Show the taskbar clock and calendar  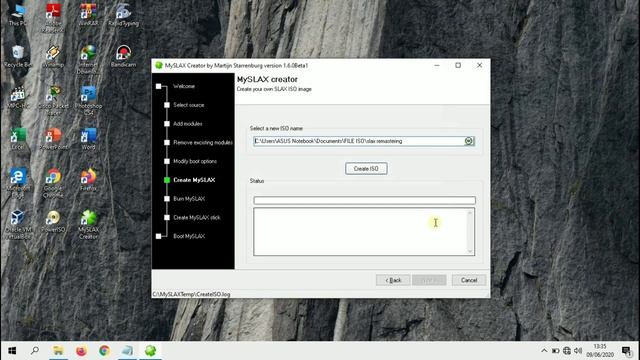point(600,351)
